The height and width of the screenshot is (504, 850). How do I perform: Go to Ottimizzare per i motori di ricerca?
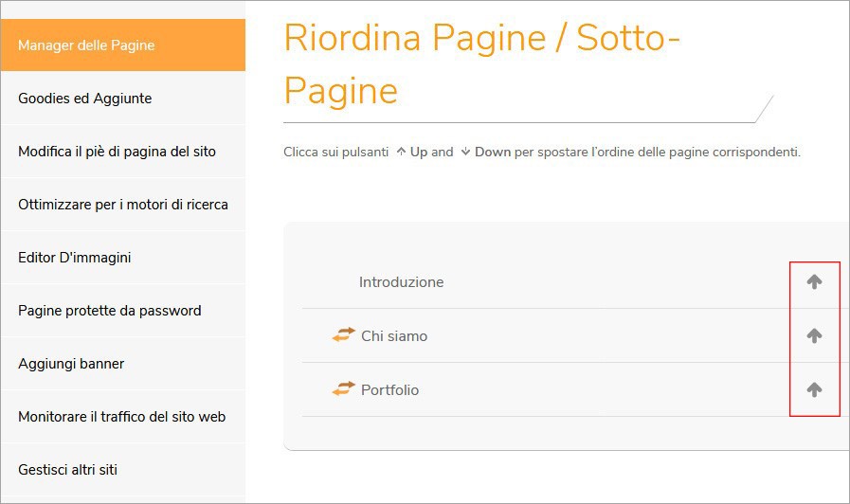point(123,205)
